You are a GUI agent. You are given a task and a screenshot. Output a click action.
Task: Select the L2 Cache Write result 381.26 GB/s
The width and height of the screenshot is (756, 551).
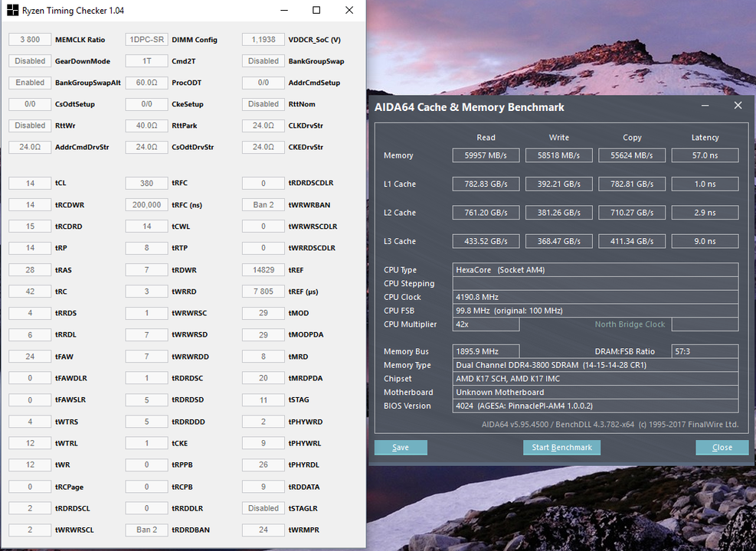[x=559, y=213]
